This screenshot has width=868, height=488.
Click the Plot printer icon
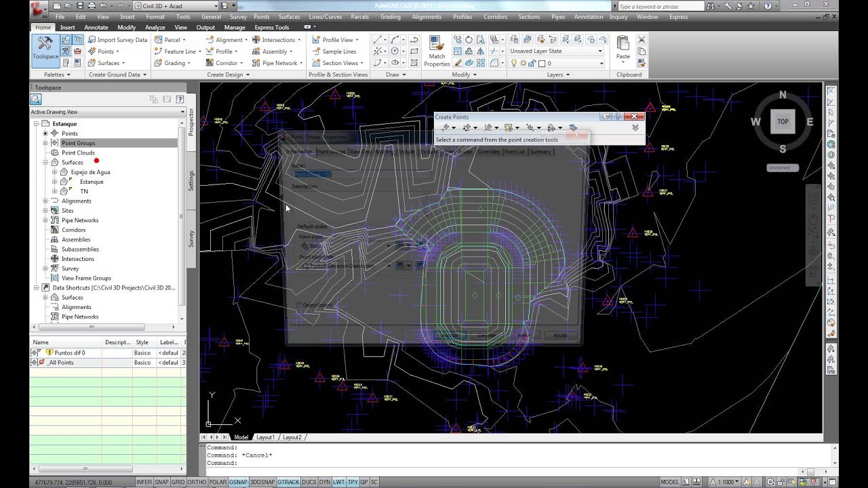[92, 6]
